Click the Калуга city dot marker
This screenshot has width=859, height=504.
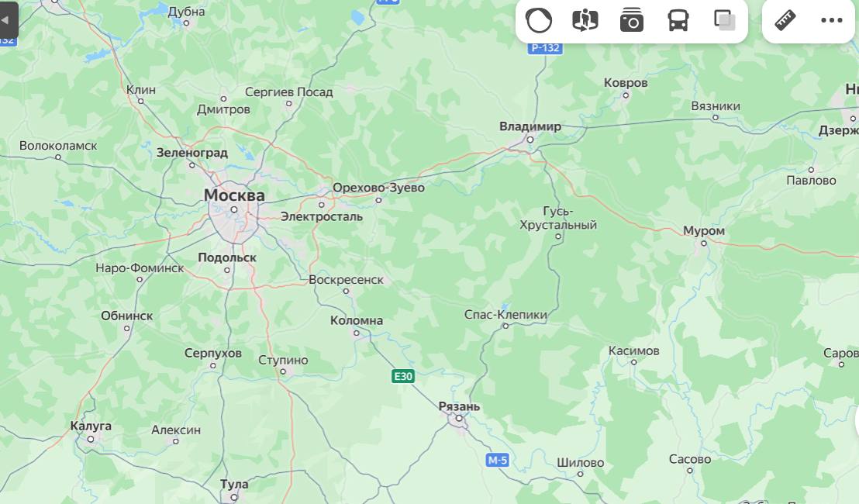tap(91, 439)
